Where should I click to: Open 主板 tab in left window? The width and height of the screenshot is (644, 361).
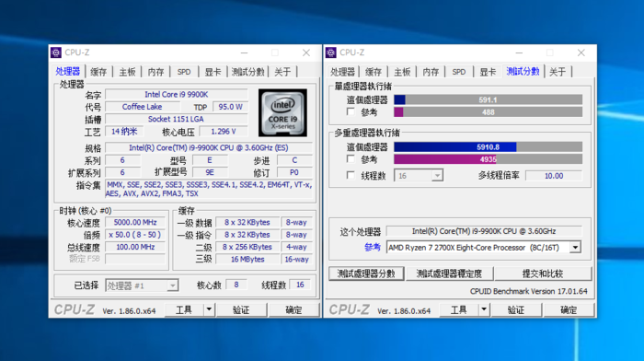point(127,72)
